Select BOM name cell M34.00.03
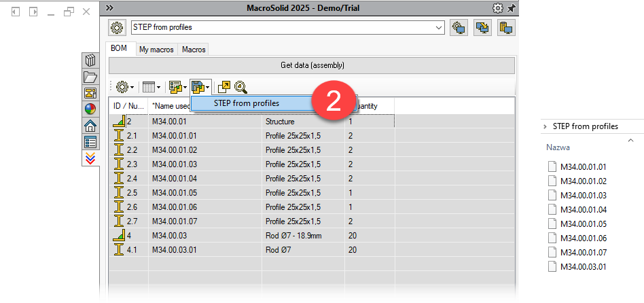Image resolution: width=644 pixels, height=303 pixels. (205, 236)
